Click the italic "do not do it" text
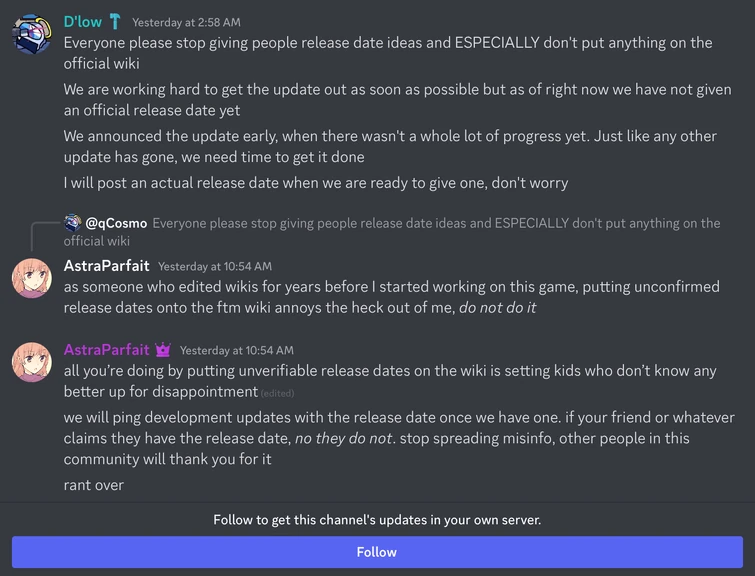Image resolution: width=755 pixels, height=576 pixels. (x=497, y=308)
